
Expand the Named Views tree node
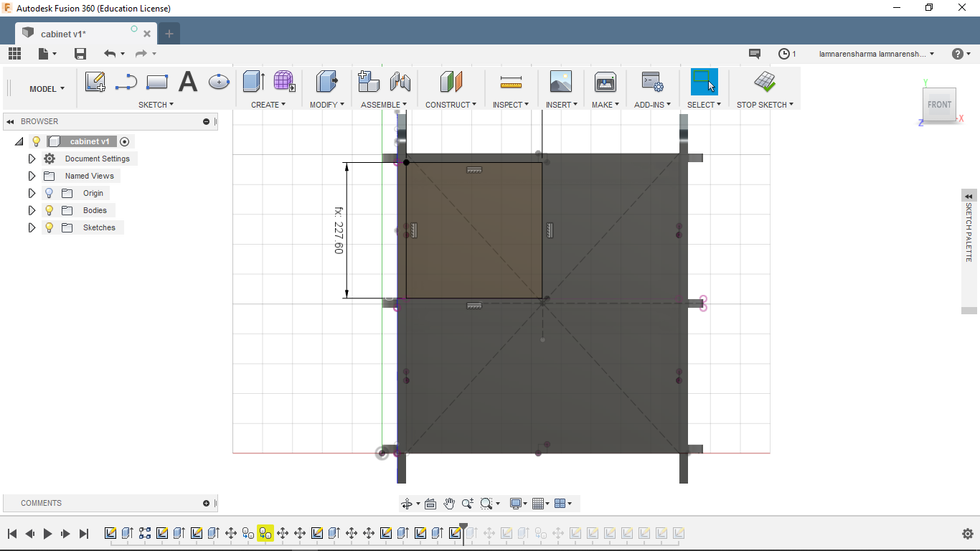coord(32,176)
